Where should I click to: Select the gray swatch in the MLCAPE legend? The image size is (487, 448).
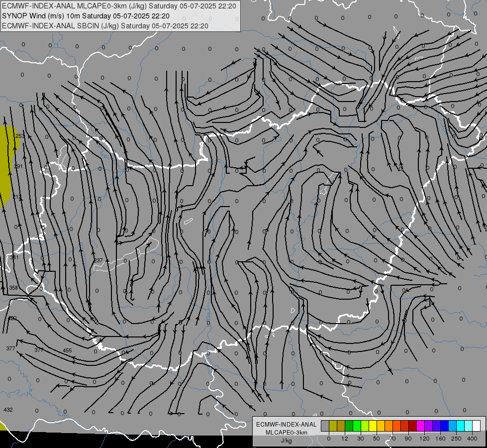(x=325, y=426)
